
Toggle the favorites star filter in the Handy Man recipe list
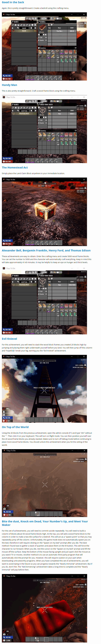tap(13, 111)
